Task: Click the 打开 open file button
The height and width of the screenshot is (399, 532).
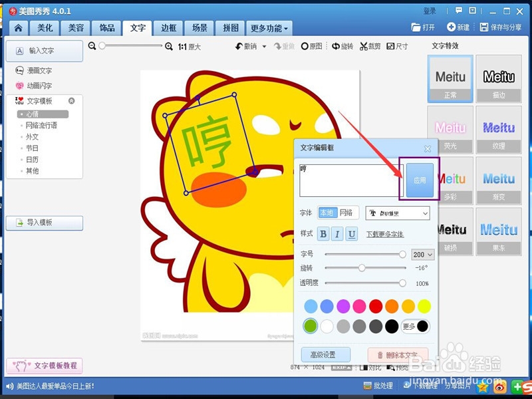Action: (423, 27)
